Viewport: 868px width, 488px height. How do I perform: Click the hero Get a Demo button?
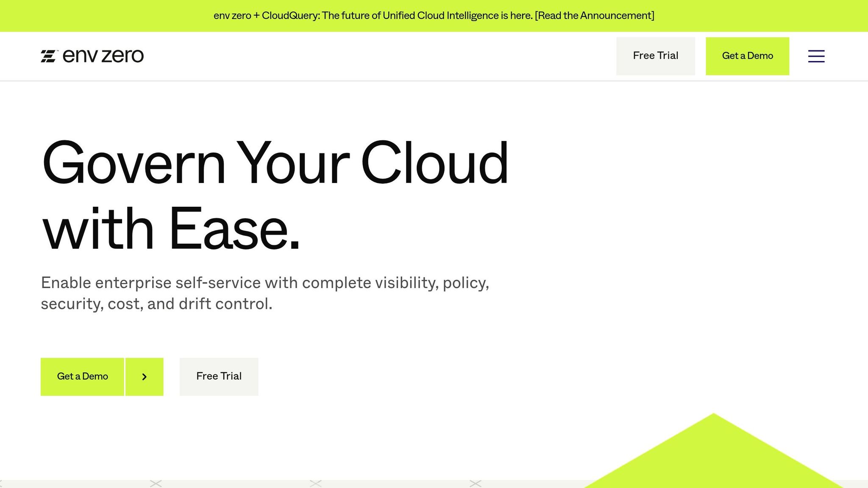point(82,377)
